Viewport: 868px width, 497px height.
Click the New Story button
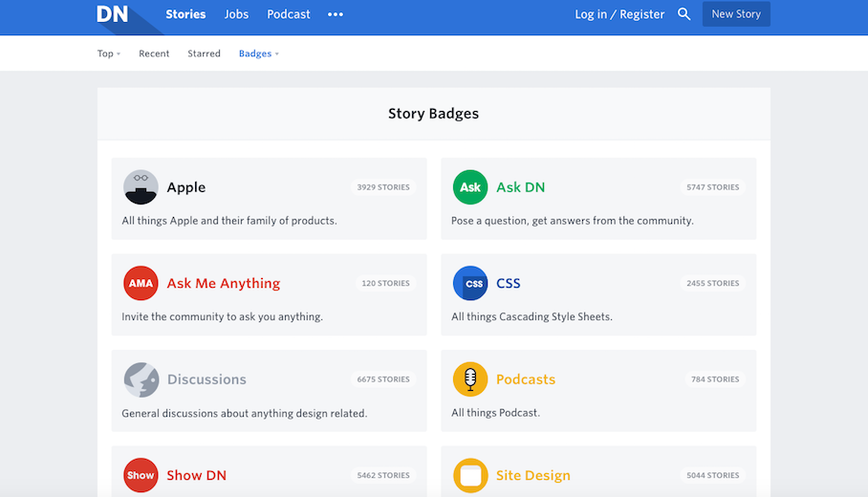[x=736, y=13]
